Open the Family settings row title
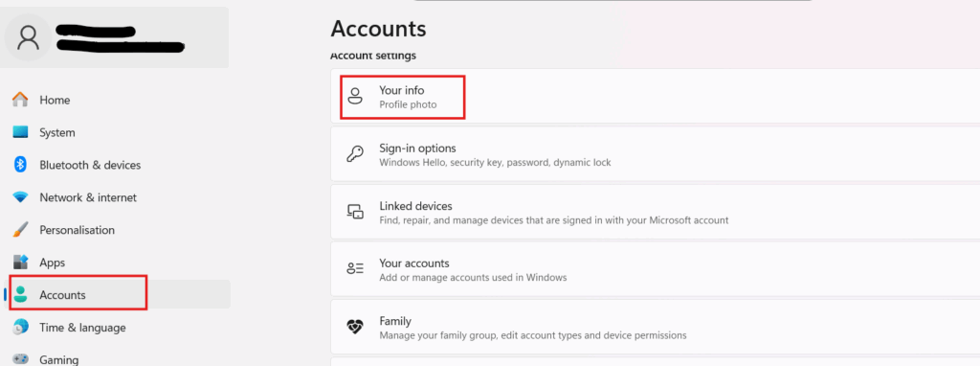Screen dimensions: 980x366 [395, 321]
